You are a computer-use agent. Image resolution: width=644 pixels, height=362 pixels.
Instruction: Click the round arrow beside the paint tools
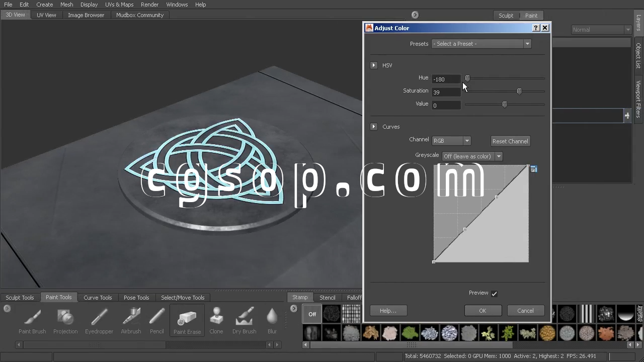pyautogui.click(x=7, y=308)
